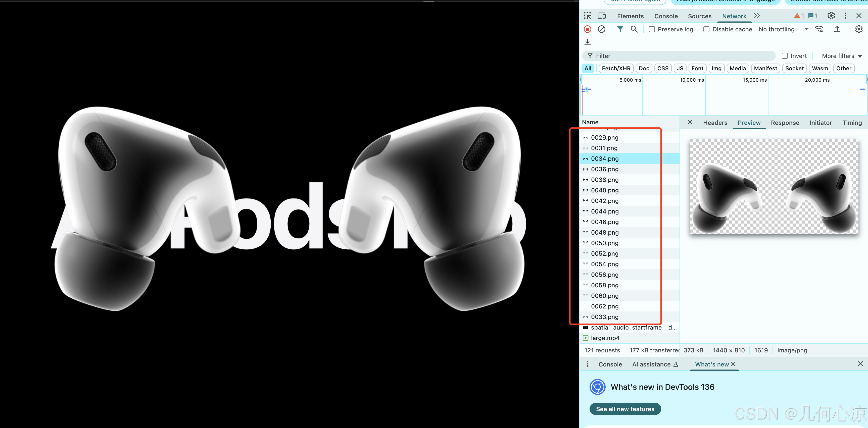This screenshot has width=868, height=428.
Task: Open the Console tab in the drawer
Action: [610, 364]
